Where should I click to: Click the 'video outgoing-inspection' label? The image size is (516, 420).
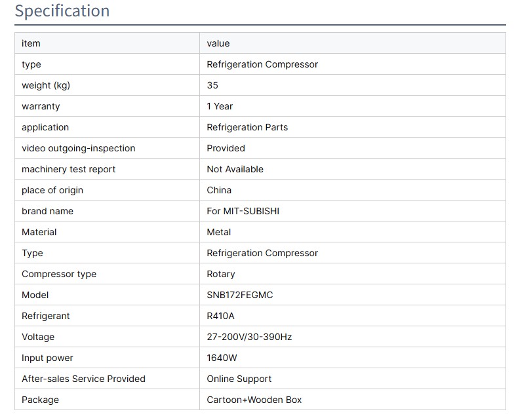coord(78,148)
